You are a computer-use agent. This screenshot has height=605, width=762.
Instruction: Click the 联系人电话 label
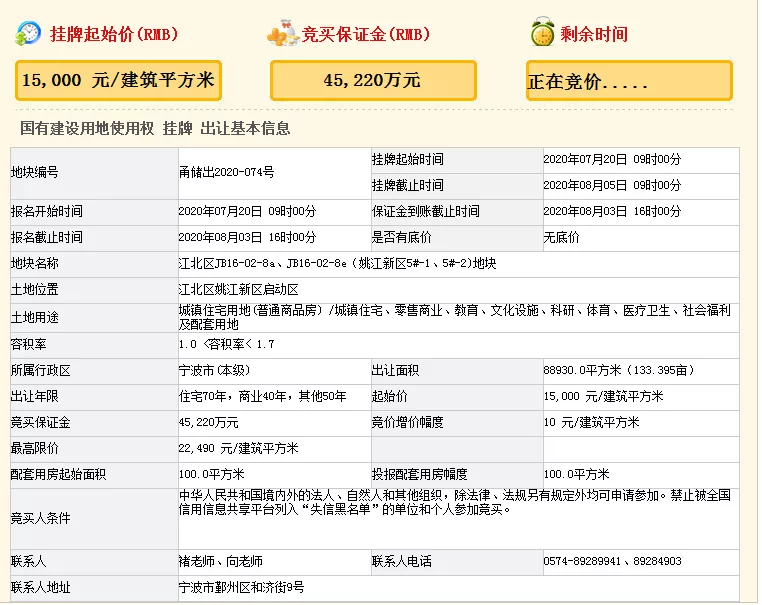401,562
